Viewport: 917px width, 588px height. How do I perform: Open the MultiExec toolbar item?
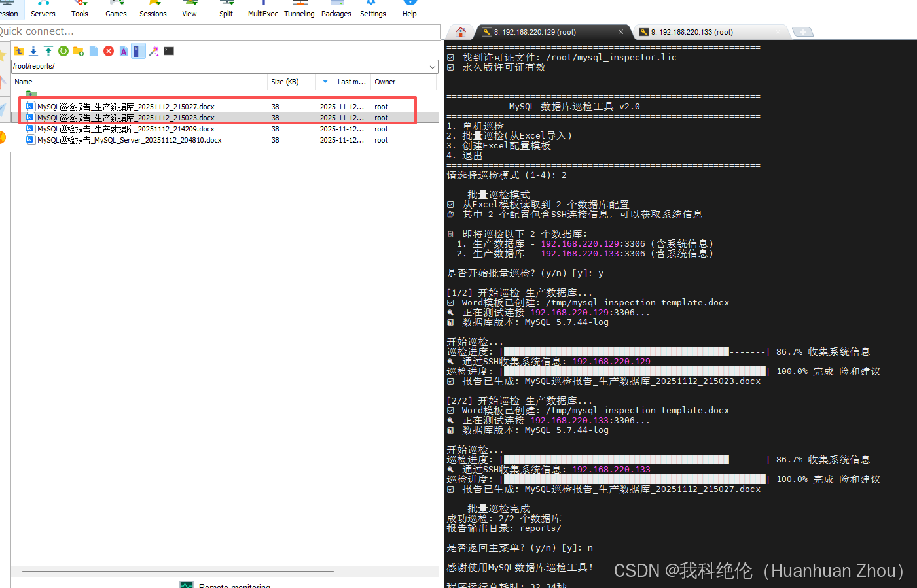263,9
